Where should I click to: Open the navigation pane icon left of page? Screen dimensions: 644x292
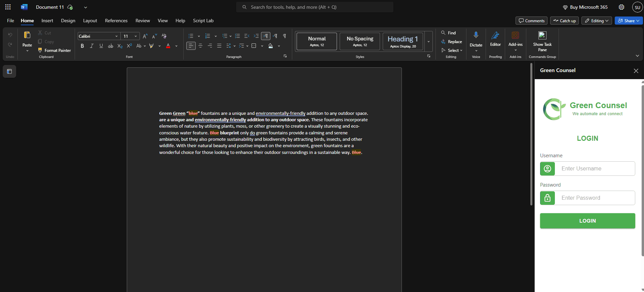click(x=9, y=71)
